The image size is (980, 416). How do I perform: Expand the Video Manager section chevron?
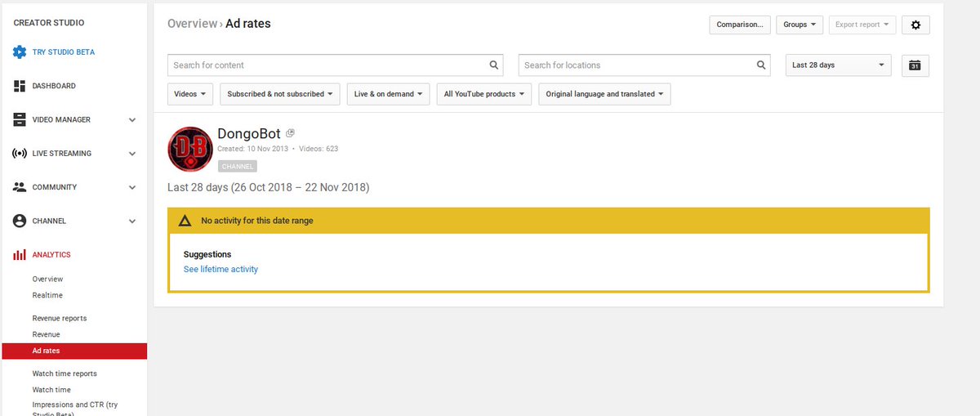(x=132, y=120)
